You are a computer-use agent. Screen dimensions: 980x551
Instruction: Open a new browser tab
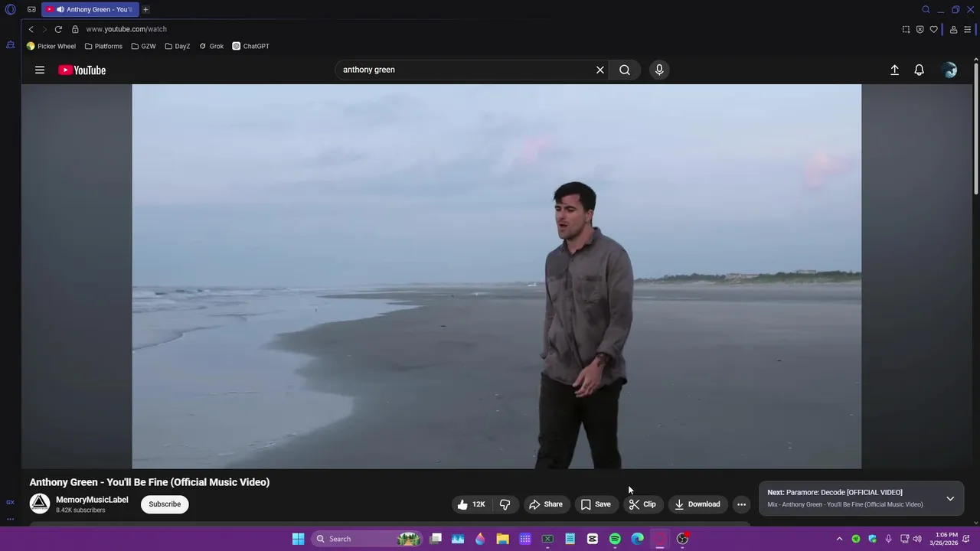pos(145,9)
